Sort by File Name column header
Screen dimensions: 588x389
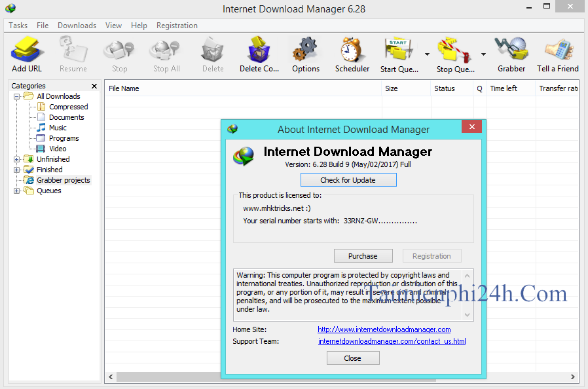(x=243, y=88)
